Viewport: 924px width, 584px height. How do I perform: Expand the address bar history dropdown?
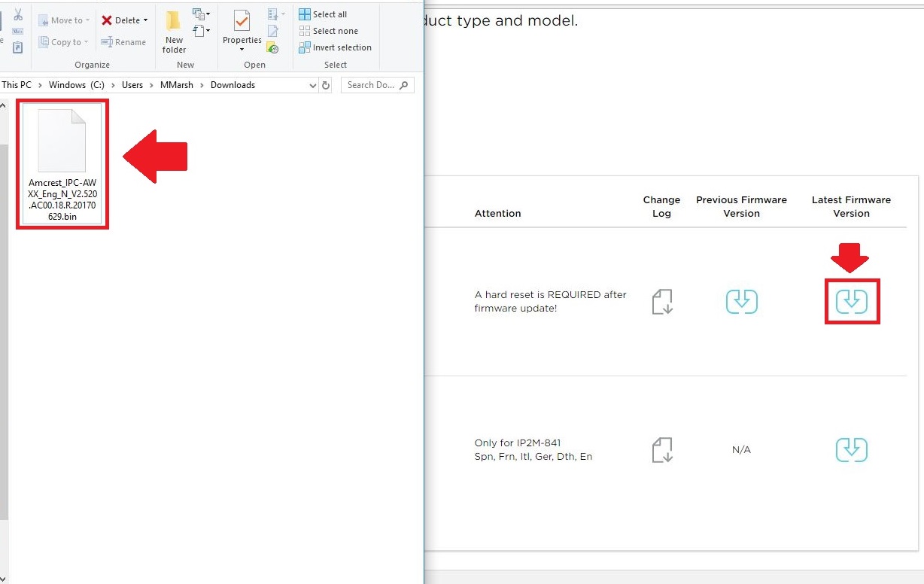(313, 86)
